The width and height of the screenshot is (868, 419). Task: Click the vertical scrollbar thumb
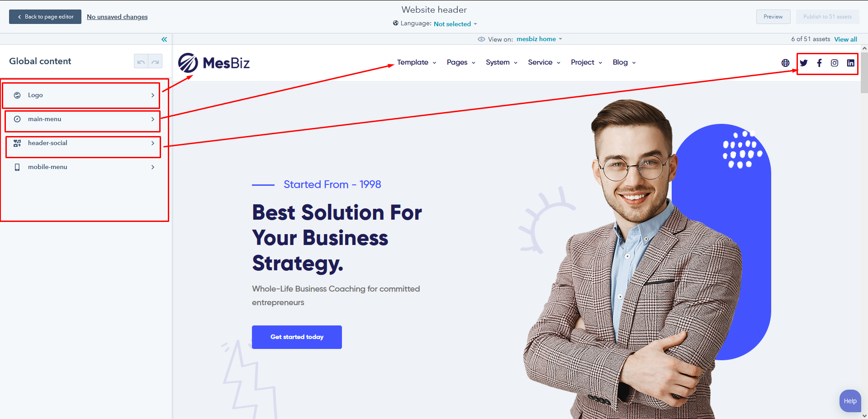(x=864, y=72)
